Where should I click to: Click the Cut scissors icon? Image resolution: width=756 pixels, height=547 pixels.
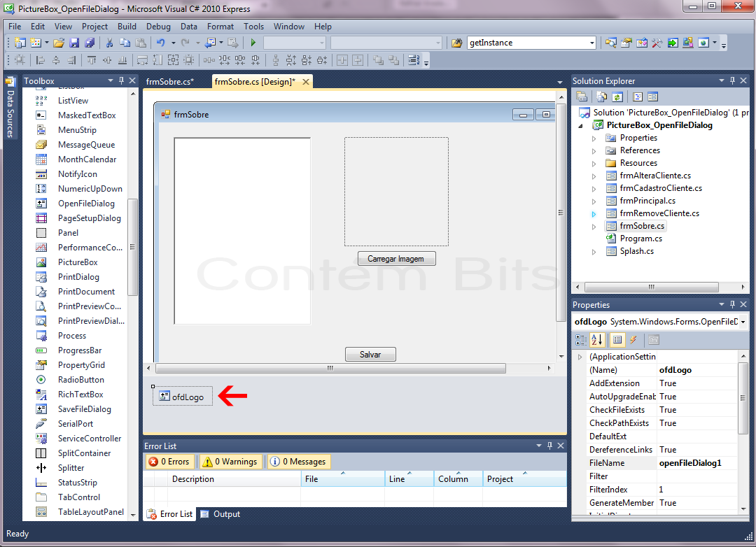click(x=109, y=43)
